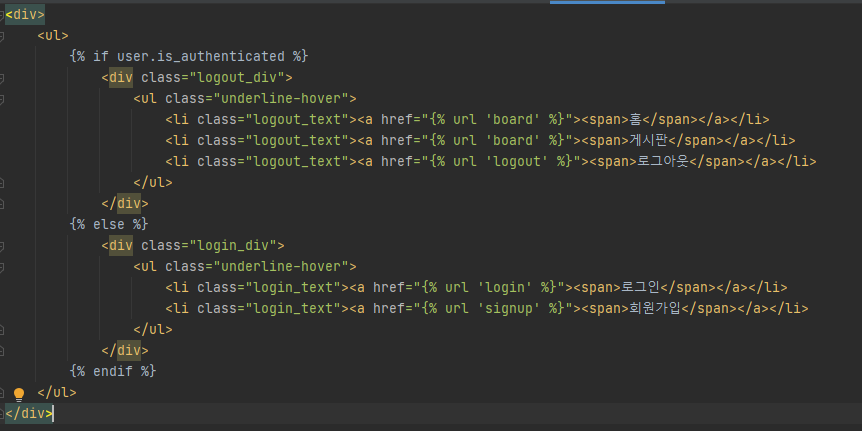Collapse the fold marker beside logout_div line
The image size is (862, 431).
pos(2,78)
